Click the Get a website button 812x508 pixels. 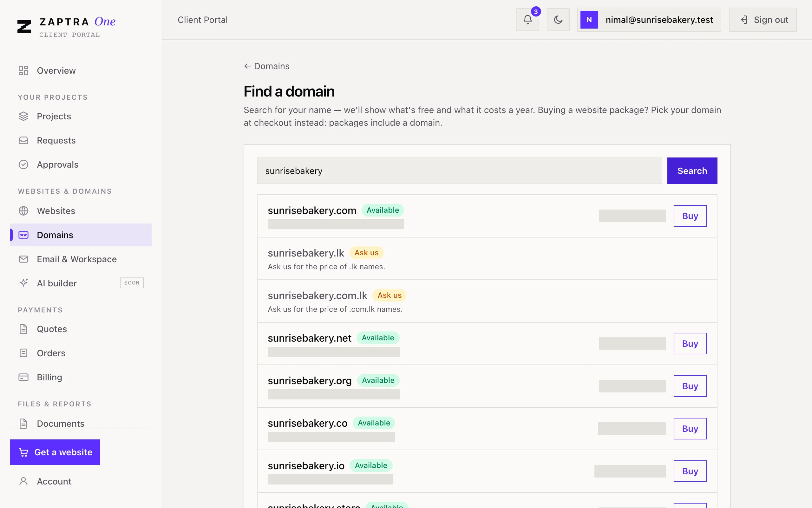(55, 452)
